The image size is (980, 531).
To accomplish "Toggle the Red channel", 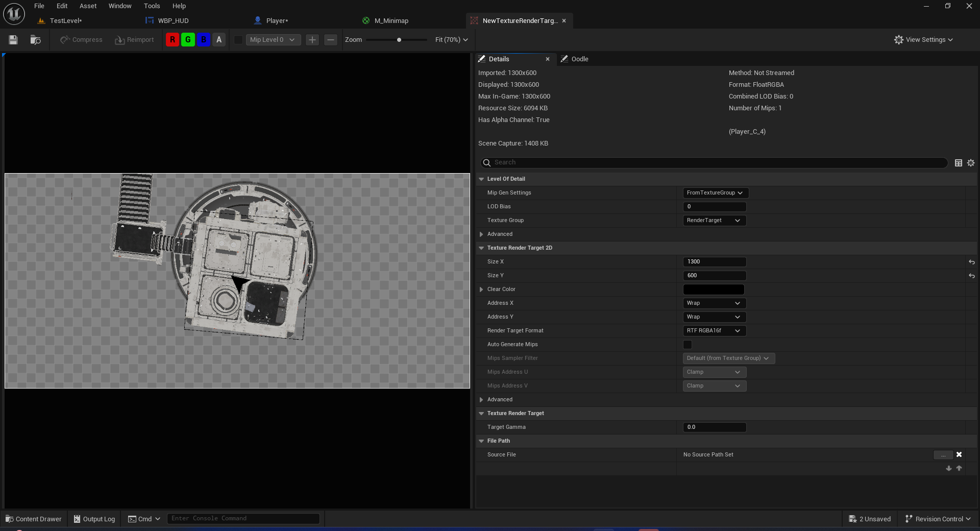I will (173, 40).
